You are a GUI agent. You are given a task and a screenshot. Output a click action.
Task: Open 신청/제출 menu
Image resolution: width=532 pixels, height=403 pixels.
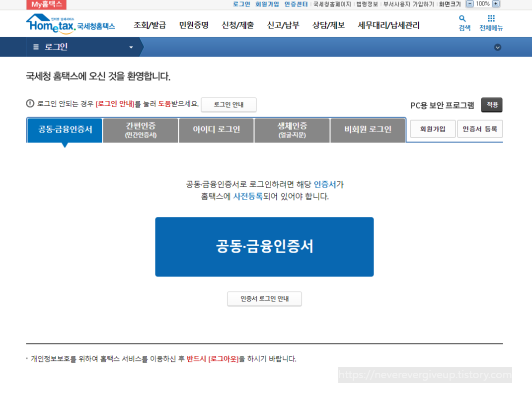tap(237, 25)
